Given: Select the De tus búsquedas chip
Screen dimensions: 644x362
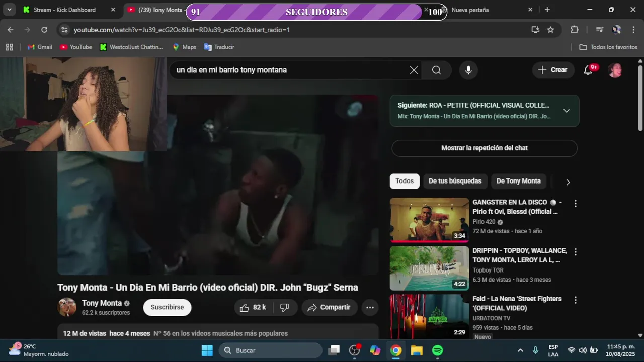Looking at the screenshot, I should pyautogui.click(x=455, y=181).
